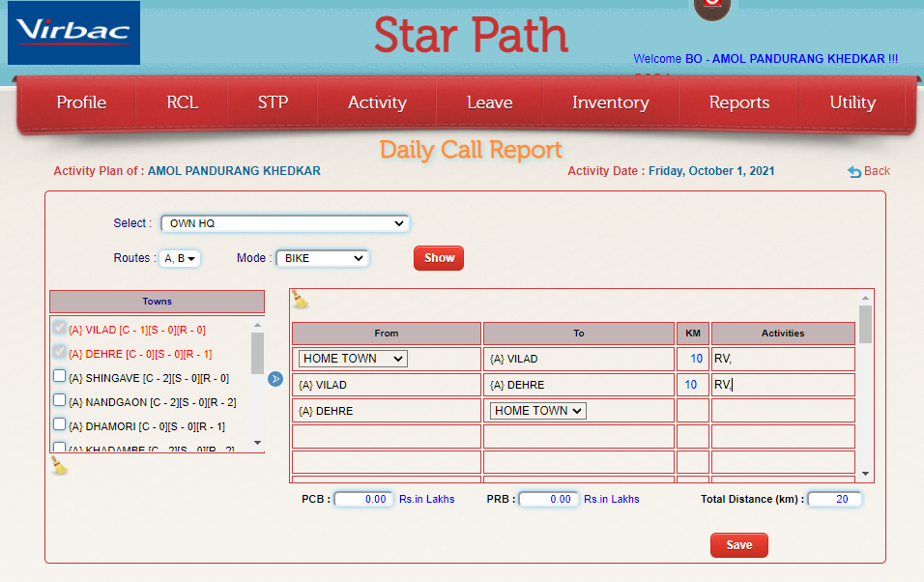Open the RCL menu
The image size is (924, 582).
pos(182,102)
